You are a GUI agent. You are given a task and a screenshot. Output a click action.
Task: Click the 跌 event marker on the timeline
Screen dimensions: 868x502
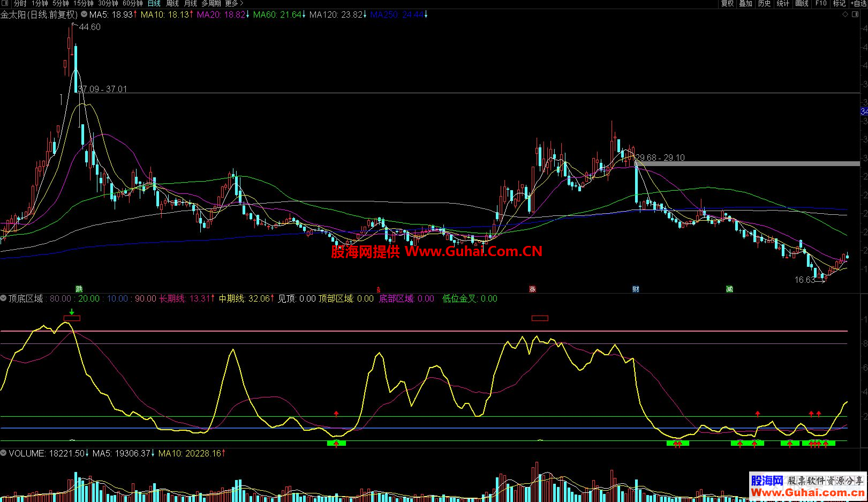click(79, 289)
